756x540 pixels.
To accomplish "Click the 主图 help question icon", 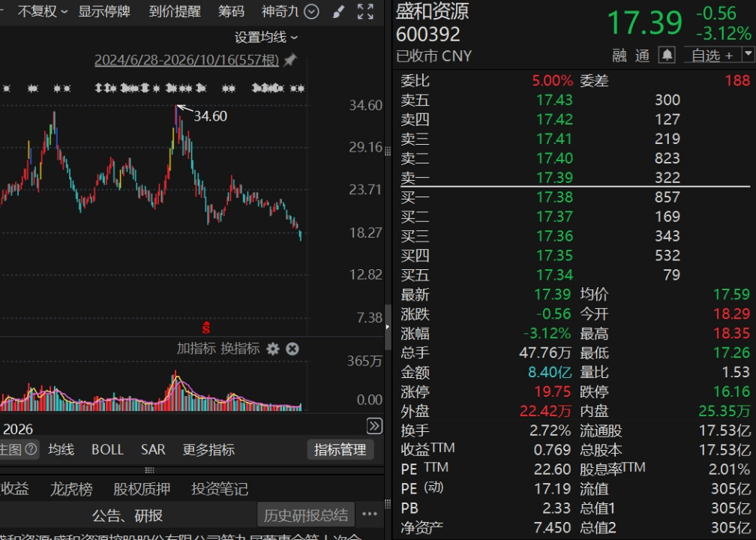I will click(x=31, y=449).
